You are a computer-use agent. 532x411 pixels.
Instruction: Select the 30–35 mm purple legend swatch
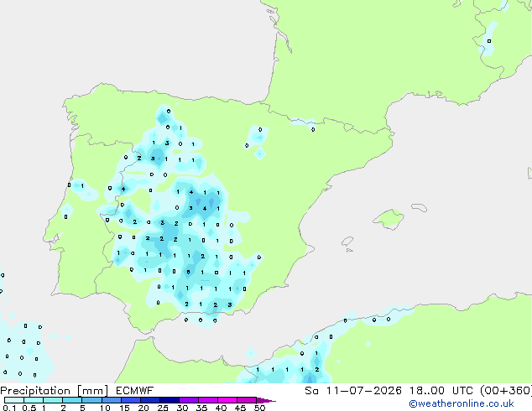tap(189, 400)
